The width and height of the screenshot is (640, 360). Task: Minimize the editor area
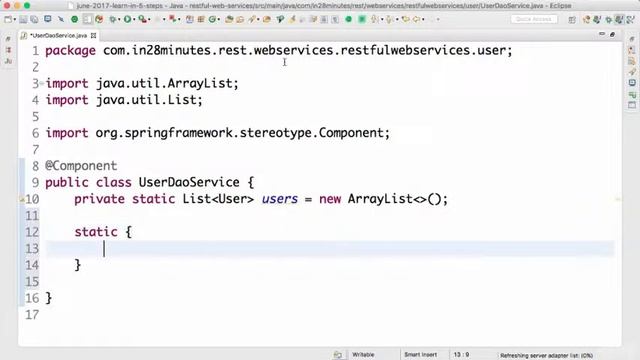coord(602,34)
